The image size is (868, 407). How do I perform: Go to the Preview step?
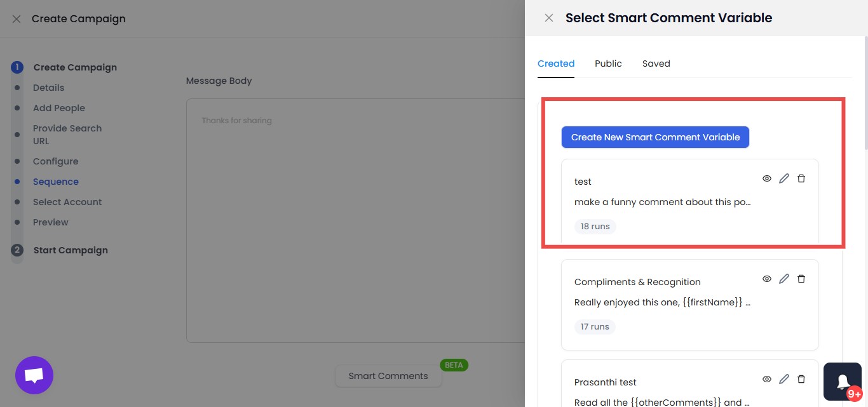(50, 222)
